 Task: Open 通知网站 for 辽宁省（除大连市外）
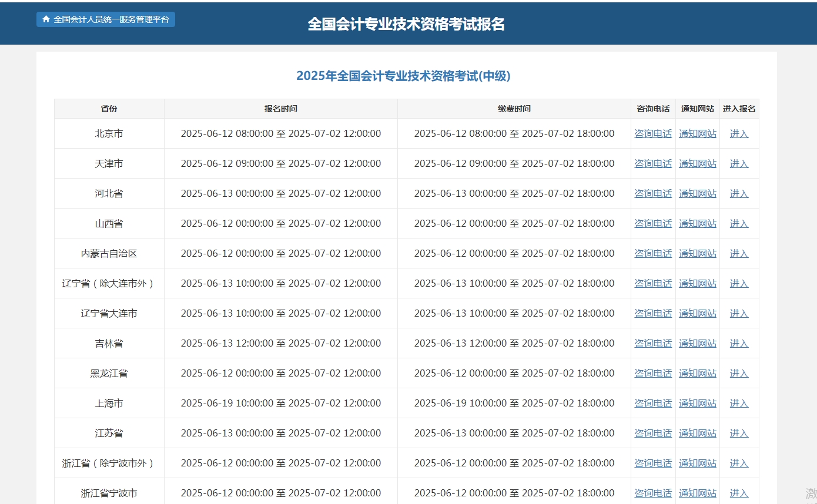698,283
